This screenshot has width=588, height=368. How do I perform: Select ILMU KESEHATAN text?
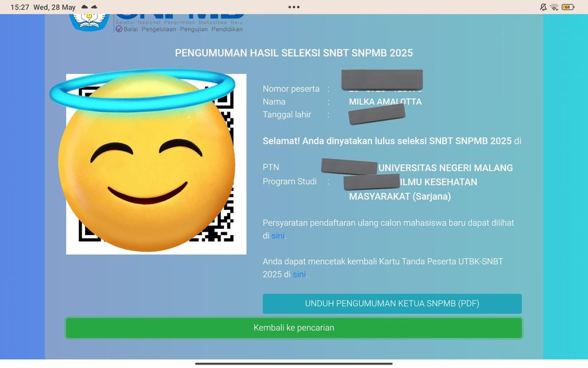pos(439,182)
